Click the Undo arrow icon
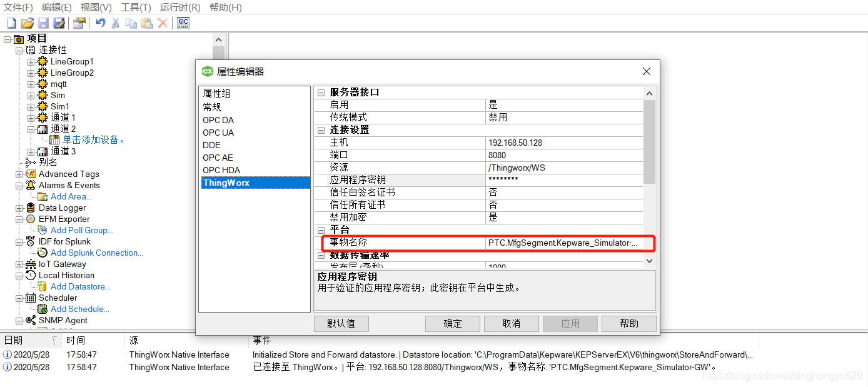The image size is (868, 387). [100, 23]
